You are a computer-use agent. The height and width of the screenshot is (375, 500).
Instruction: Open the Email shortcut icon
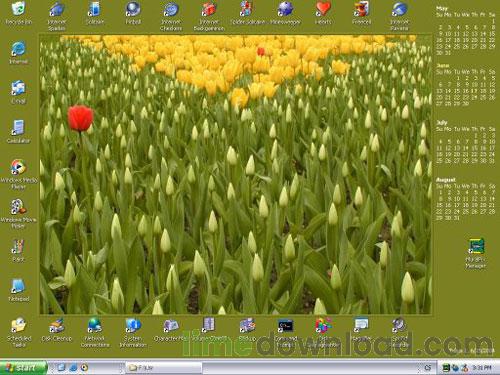[18, 92]
